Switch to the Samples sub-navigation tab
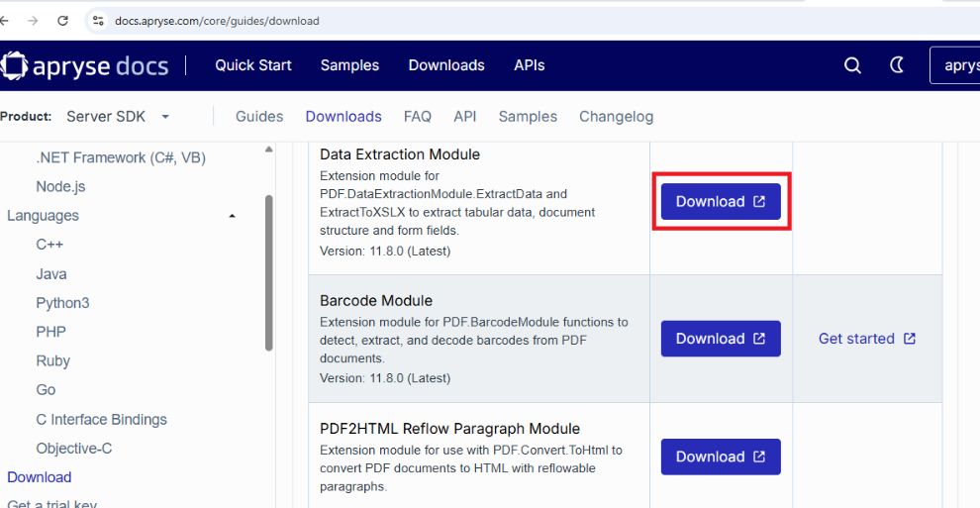 pyautogui.click(x=528, y=116)
